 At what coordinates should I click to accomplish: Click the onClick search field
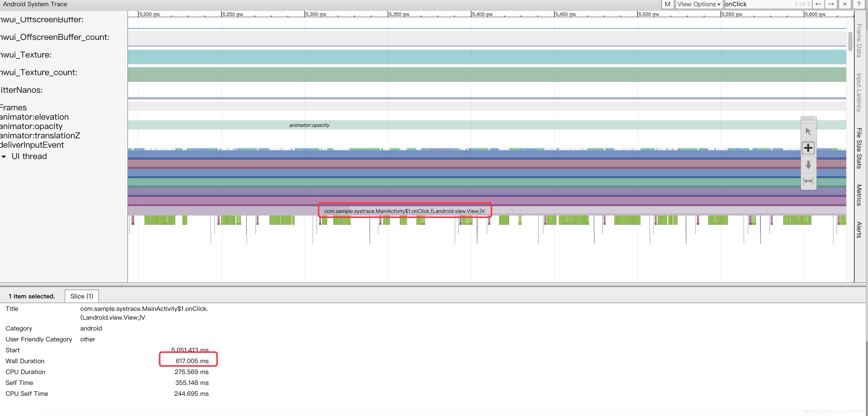(758, 4)
